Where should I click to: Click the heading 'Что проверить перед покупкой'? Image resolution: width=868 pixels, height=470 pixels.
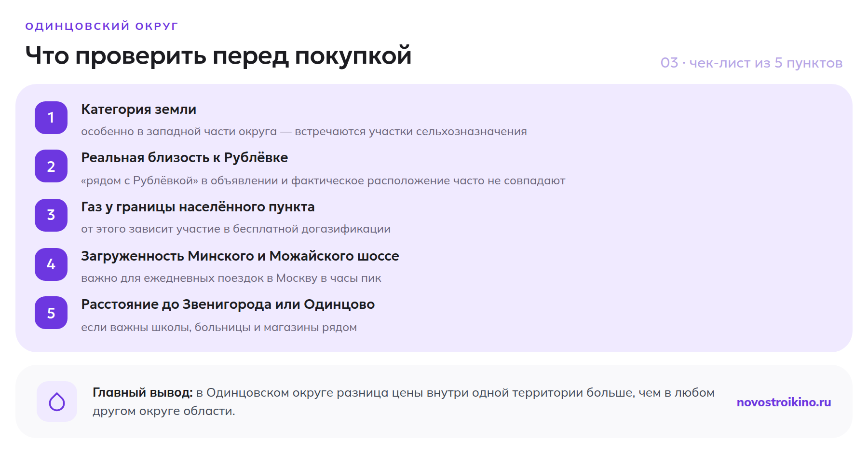point(218,55)
